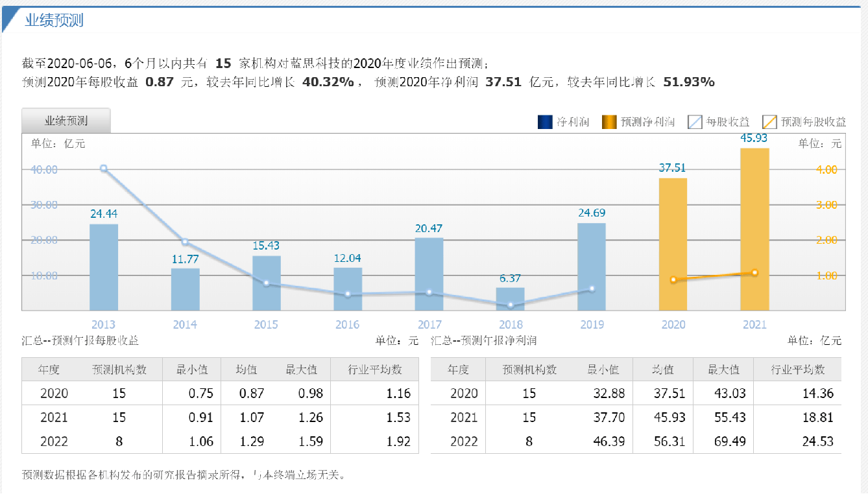Click the 1.07 mean EPS cell
The image size is (868, 494).
coord(252,418)
